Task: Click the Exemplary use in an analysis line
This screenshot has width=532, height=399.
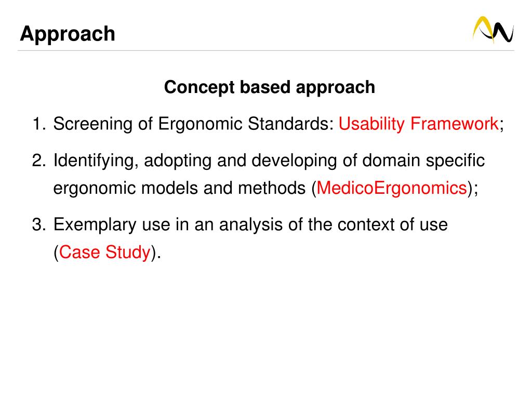Action: (250, 225)
